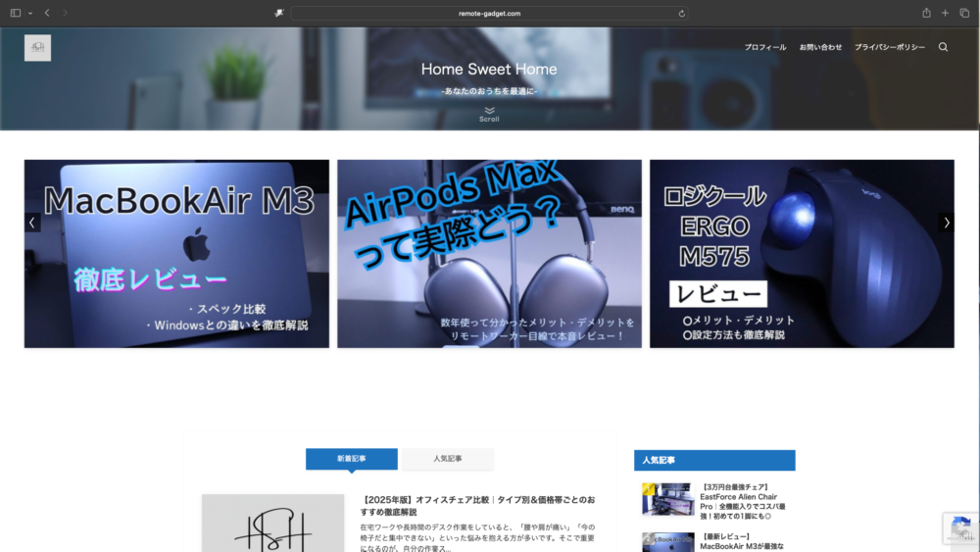Open the 2025年版 オフィスチェア比較 article title
This screenshot has height=552, width=980.
[477, 506]
